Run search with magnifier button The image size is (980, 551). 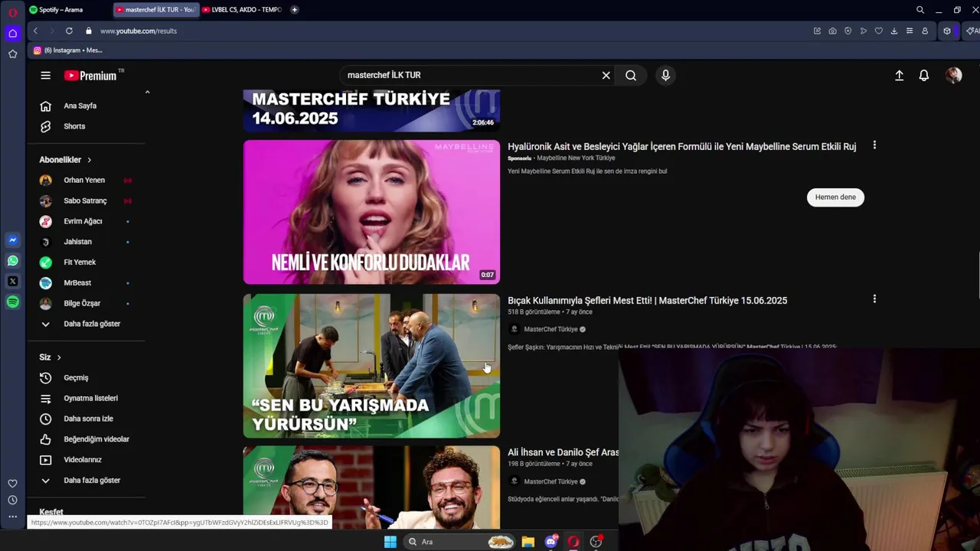coord(631,75)
